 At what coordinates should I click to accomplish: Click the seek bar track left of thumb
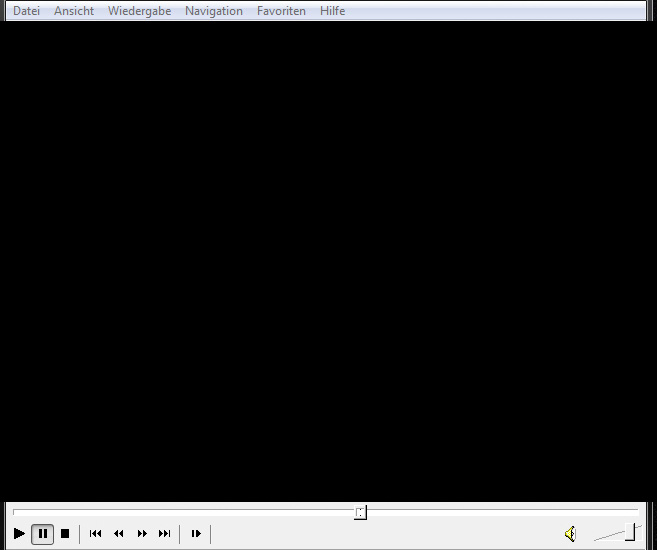click(180, 512)
